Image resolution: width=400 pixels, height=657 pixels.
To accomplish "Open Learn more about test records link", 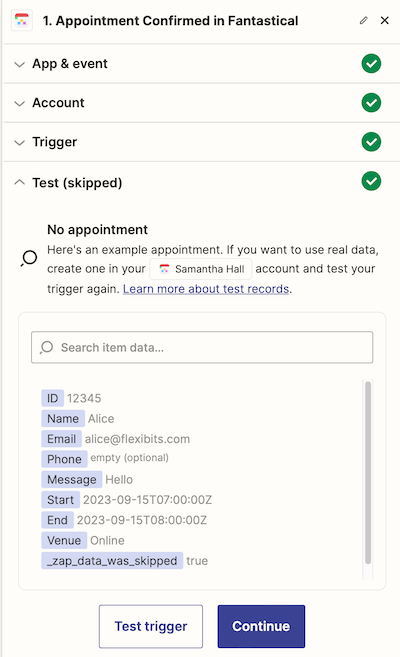I will (x=206, y=289).
